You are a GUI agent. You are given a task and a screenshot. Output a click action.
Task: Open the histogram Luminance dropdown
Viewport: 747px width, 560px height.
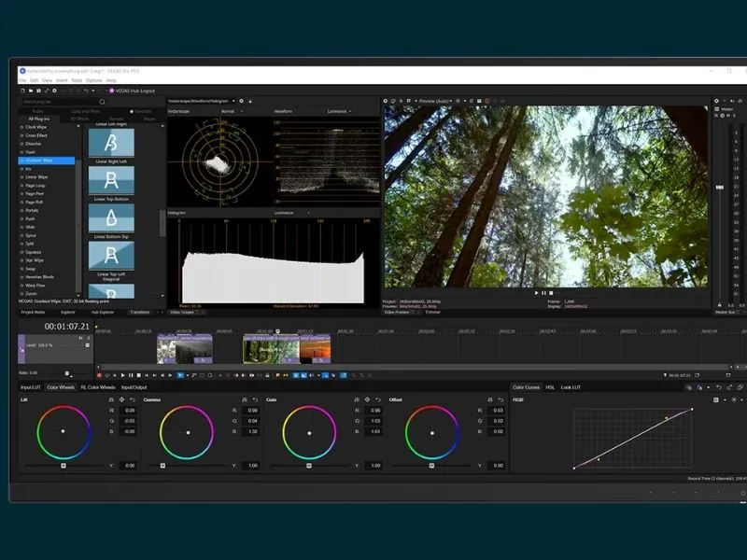click(291, 213)
